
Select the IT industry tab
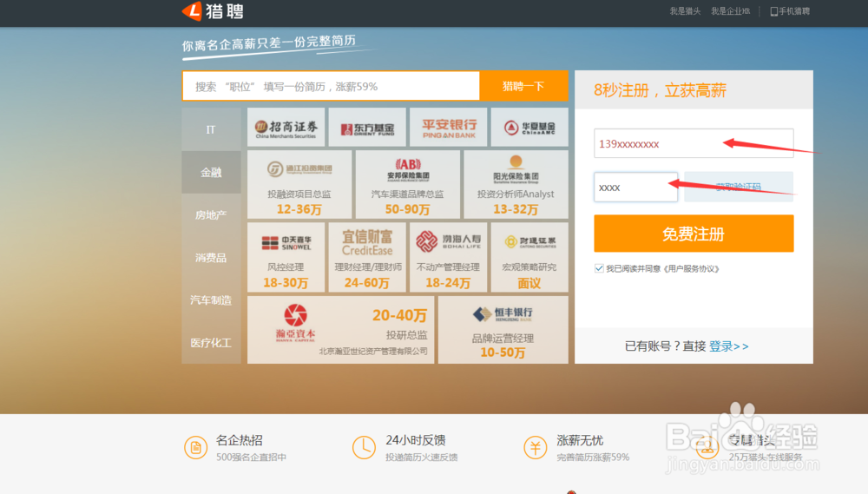coord(211,129)
